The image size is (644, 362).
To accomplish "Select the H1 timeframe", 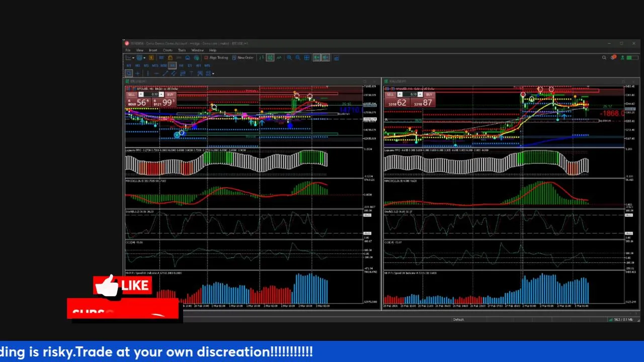I will tap(172, 65).
